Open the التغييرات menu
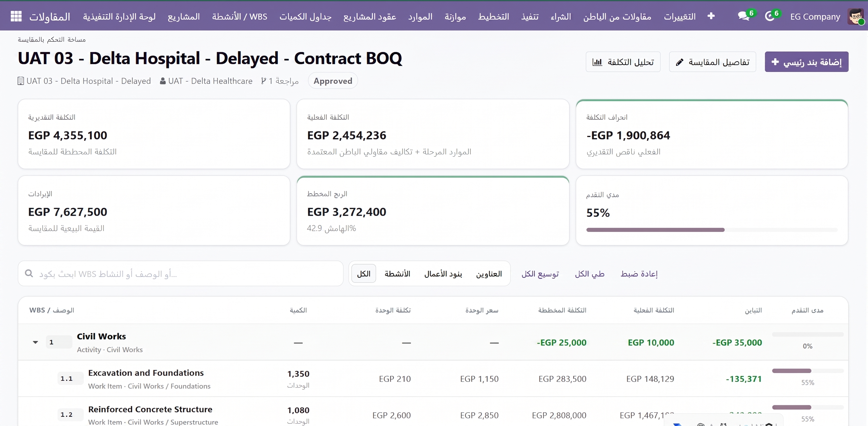 point(680,17)
